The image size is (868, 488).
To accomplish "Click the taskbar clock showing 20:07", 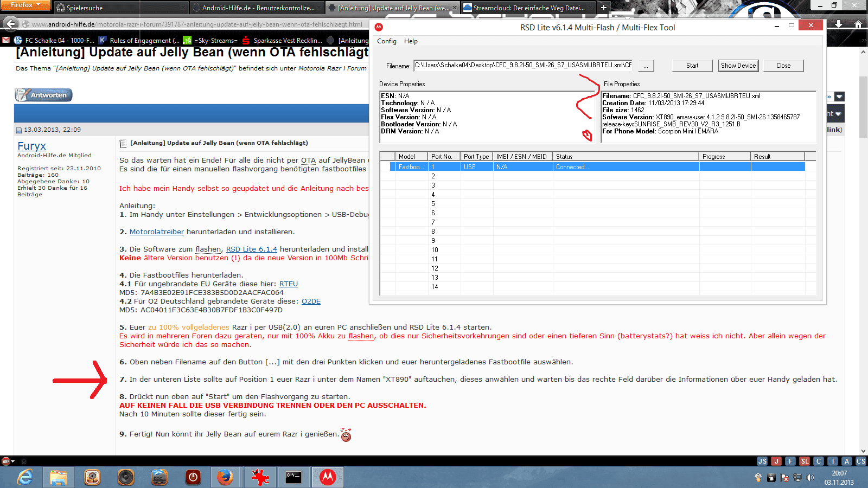I will pyautogui.click(x=839, y=478).
